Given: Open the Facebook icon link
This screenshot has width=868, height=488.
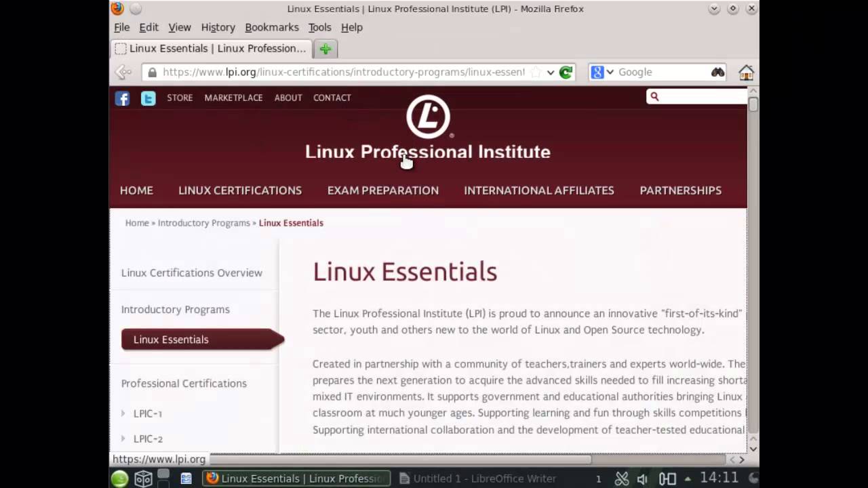Looking at the screenshot, I should 122,98.
